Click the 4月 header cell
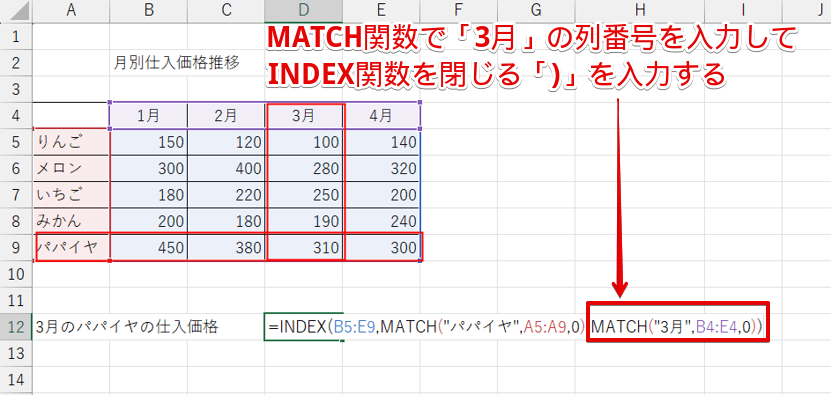Viewport: 834px width, 403px height. [x=381, y=115]
